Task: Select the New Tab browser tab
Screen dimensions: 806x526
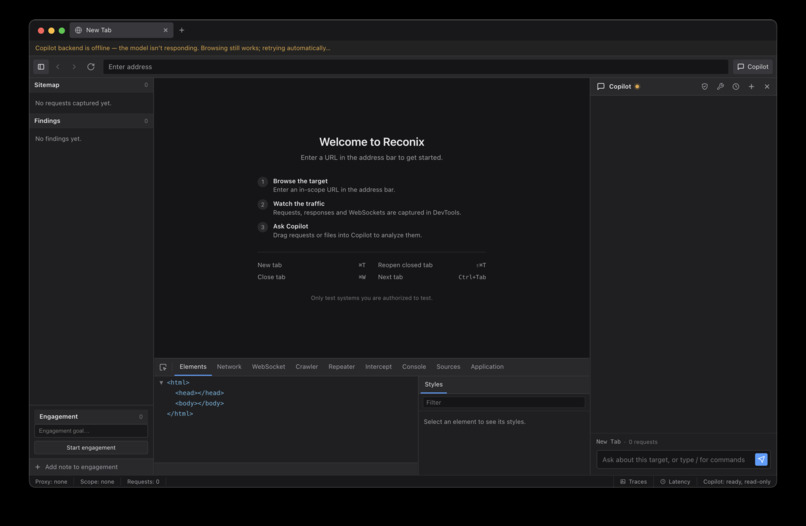Action: coord(121,30)
